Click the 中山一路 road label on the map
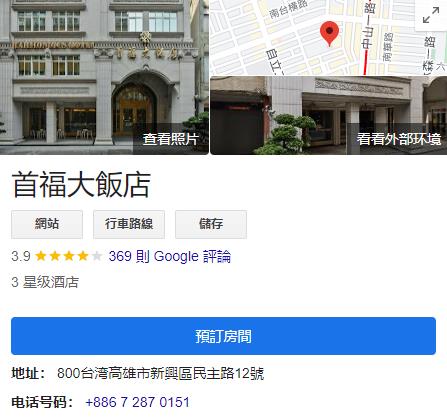The image size is (447, 420). point(369,24)
